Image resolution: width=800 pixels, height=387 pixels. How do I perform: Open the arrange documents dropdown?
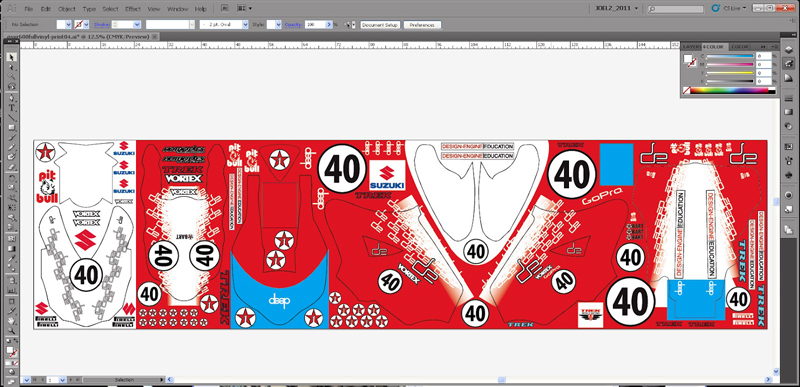[244, 9]
